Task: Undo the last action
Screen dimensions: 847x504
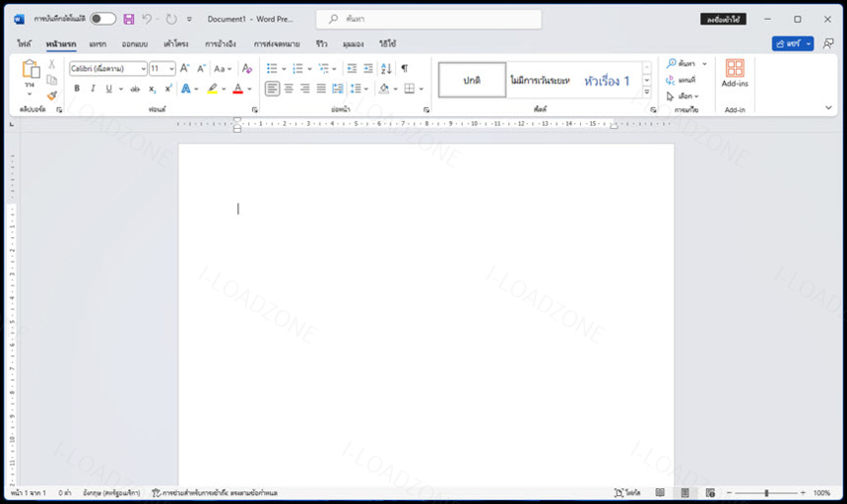Action: coord(147,19)
